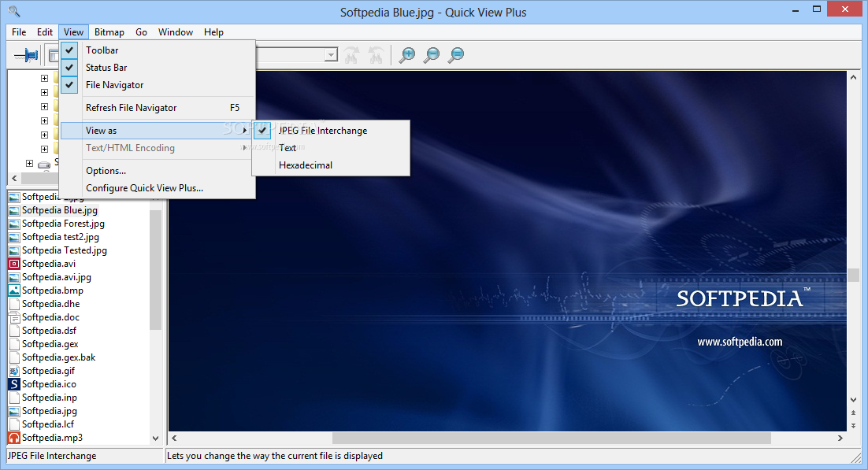Expand the fifth folder tree node
The image size is (868, 470).
click(x=44, y=135)
